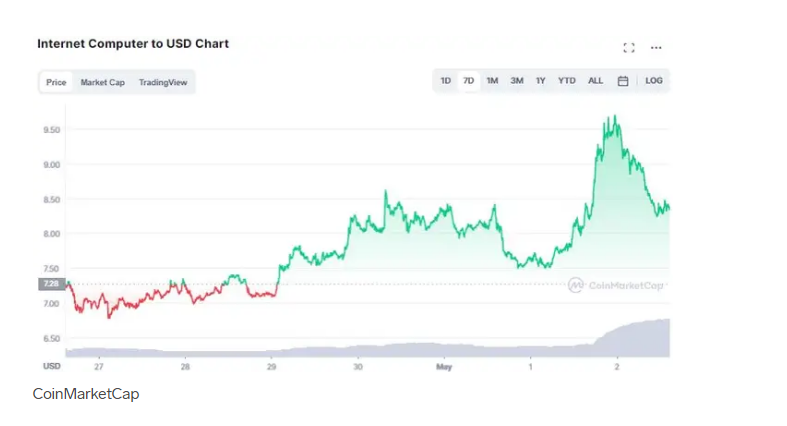The height and width of the screenshot is (426, 787).
Task: Switch to the Market Cap tab
Action: click(x=102, y=82)
